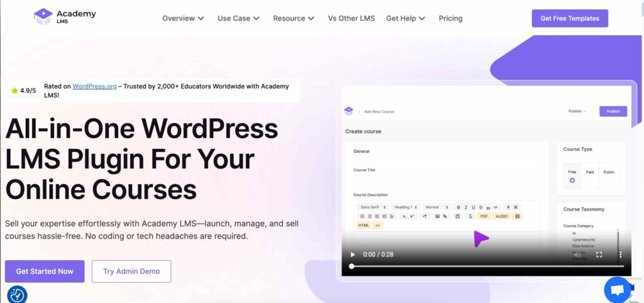The image size is (644, 303).
Task: Enter fullscreen mode on the video
Action: (x=599, y=255)
